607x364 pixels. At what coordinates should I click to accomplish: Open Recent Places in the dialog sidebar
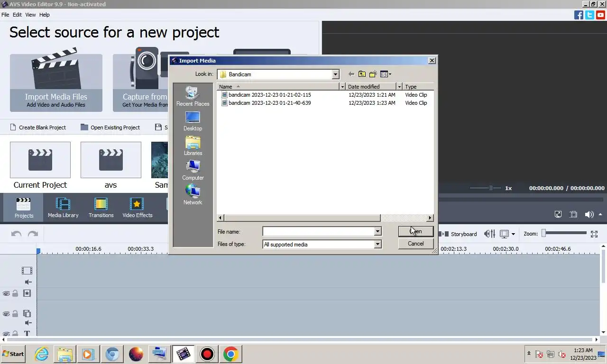pos(193,96)
